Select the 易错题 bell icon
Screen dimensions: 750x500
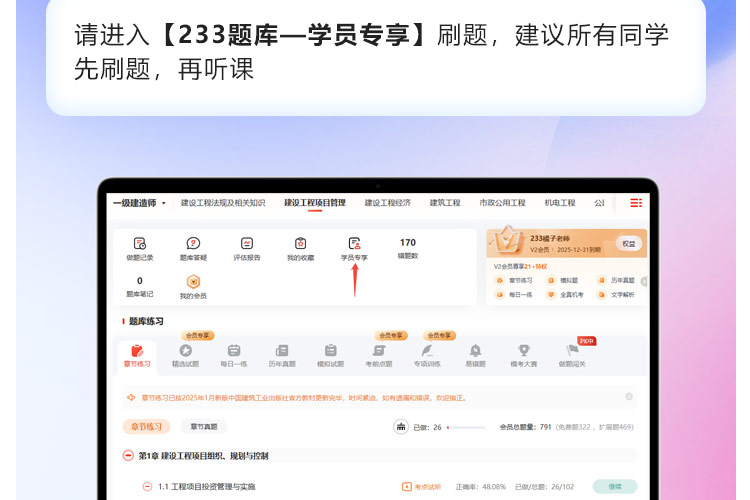[x=475, y=351]
